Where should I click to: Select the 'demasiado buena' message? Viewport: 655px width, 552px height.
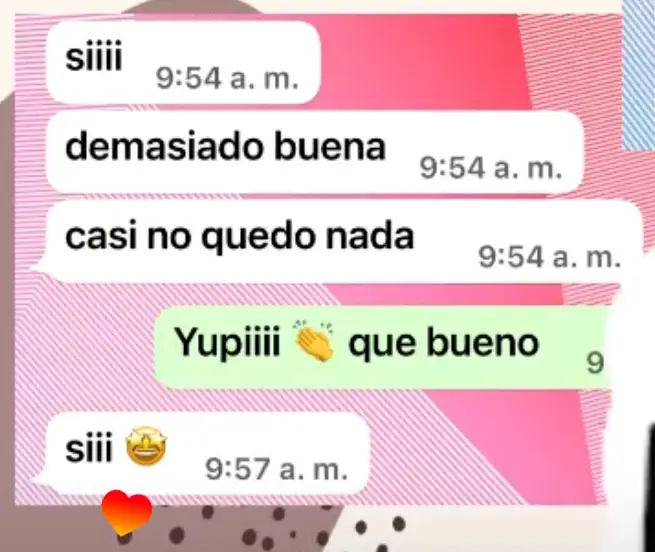tap(315, 153)
